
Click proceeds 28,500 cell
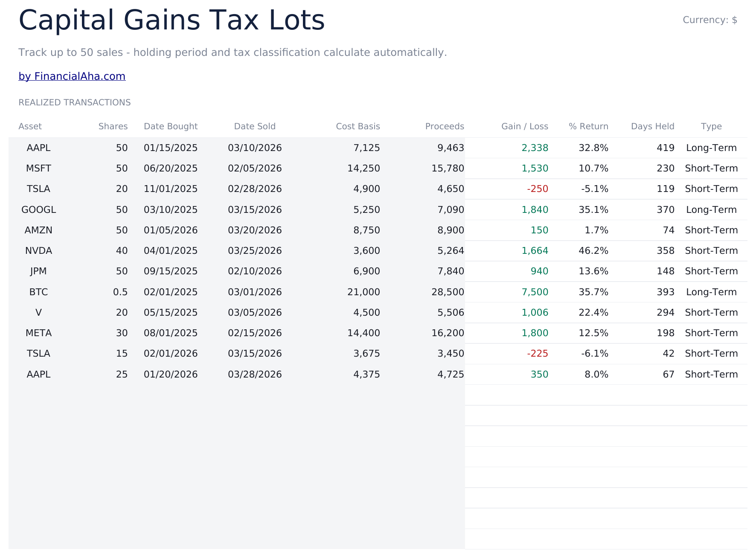click(x=448, y=292)
